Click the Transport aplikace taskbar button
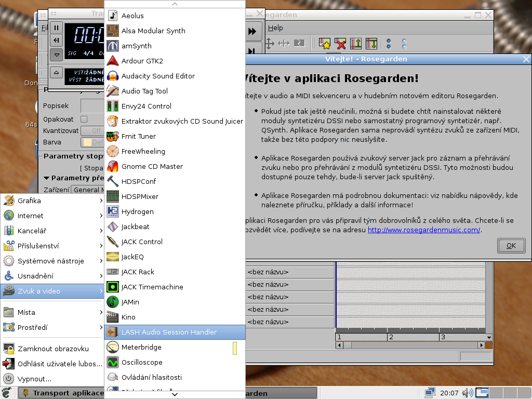 click(x=61, y=393)
